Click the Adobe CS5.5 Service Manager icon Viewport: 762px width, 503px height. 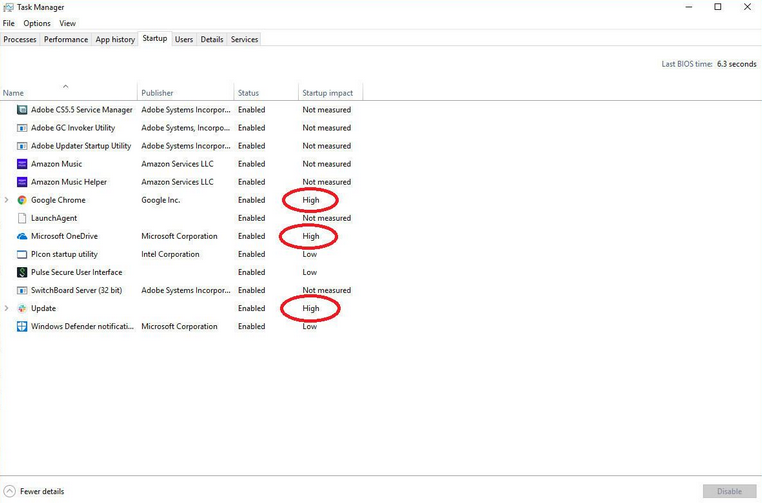[x=22, y=110]
